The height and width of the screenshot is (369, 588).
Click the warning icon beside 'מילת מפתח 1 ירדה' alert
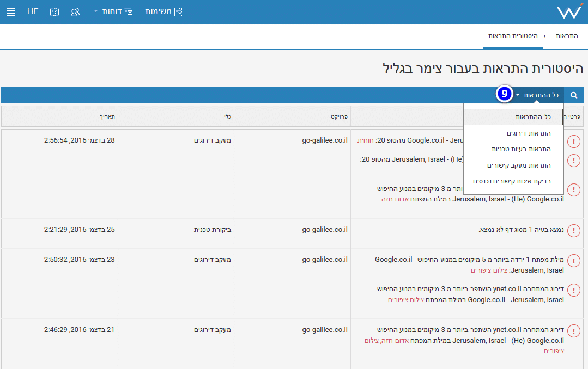tap(573, 261)
